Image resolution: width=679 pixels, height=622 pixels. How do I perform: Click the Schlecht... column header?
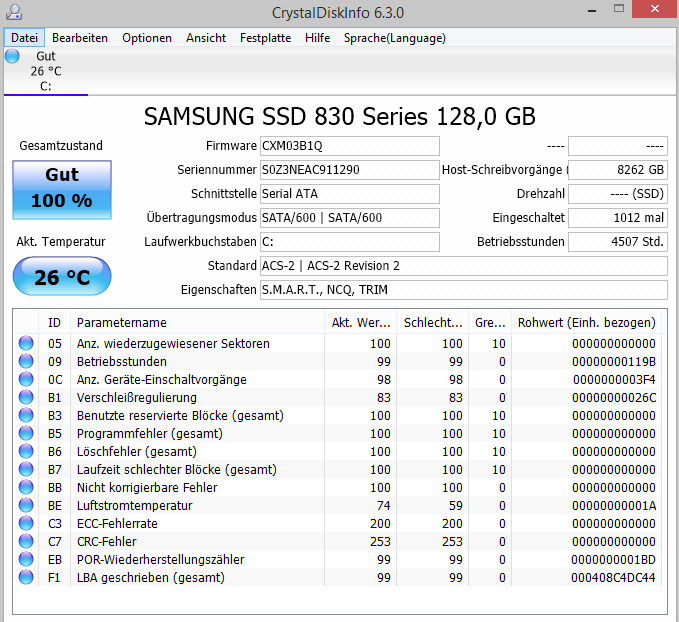coord(433,322)
